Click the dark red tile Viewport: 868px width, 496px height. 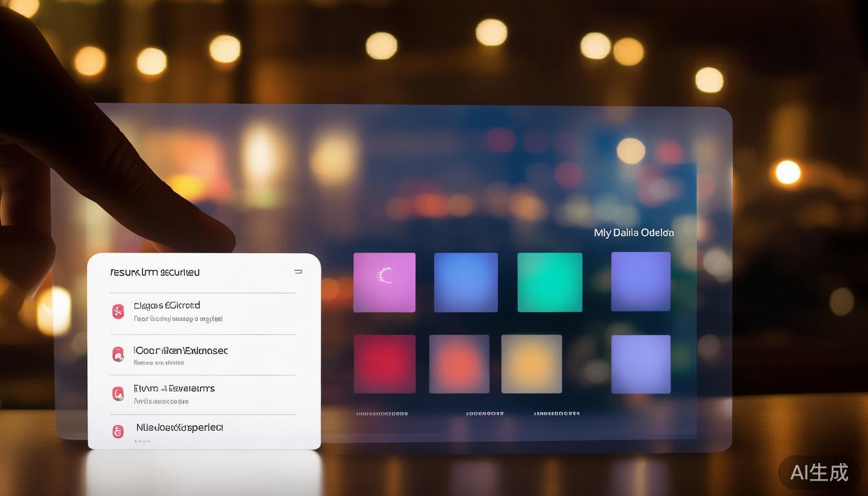[x=384, y=364]
